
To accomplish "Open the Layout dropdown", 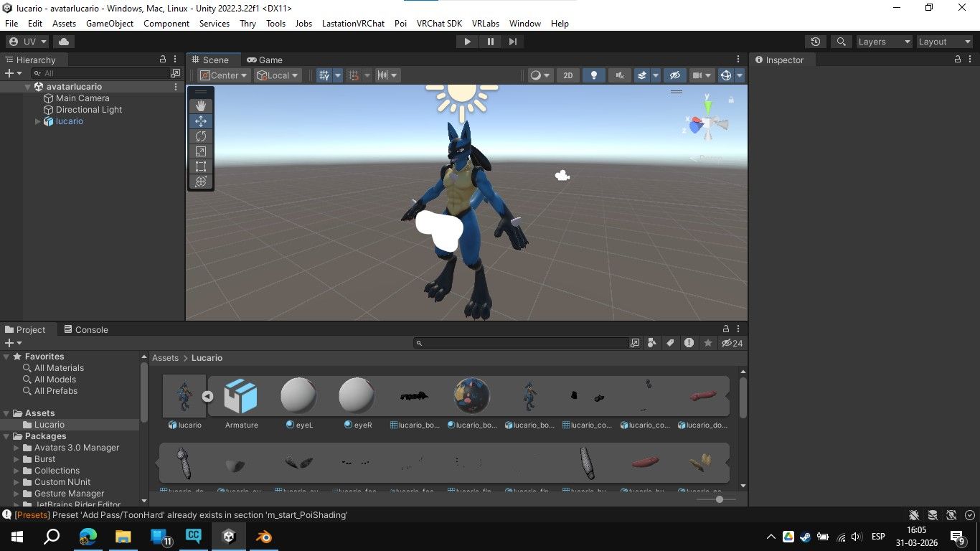I will click(x=944, y=42).
